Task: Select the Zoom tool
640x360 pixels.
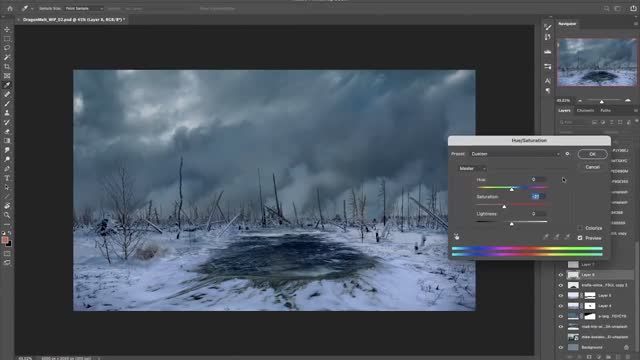Action: click(x=7, y=215)
